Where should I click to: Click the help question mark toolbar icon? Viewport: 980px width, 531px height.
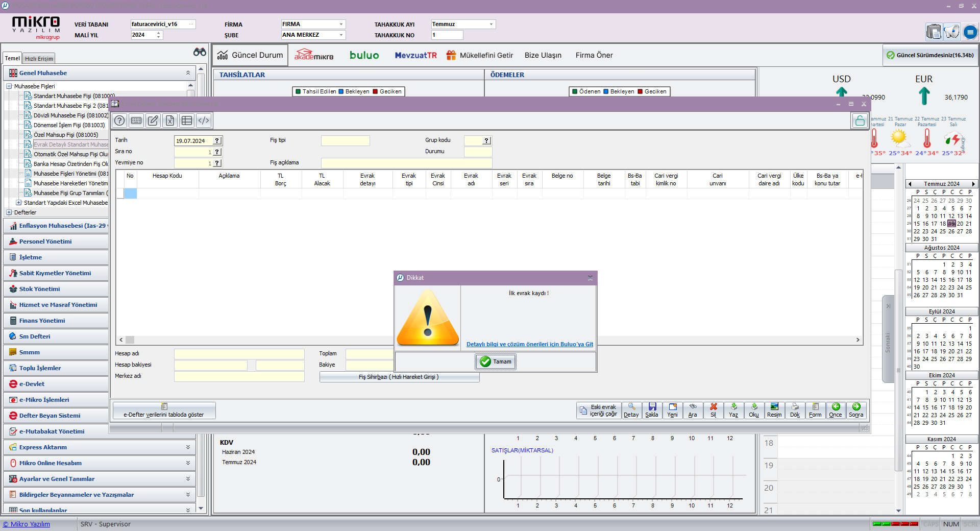click(x=119, y=120)
